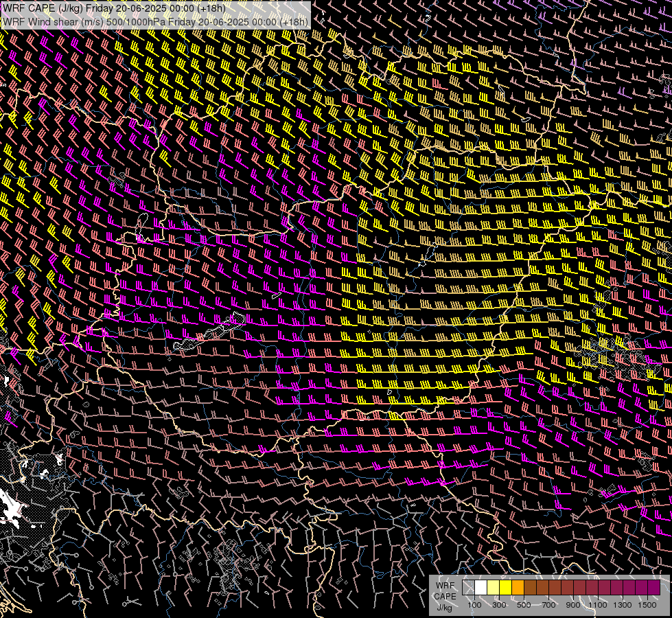Click the 'WRF CAPE (J/kg)' title line
Image resolution: width=672 pixels, height=618 pixels.
(x=114, y=8)
